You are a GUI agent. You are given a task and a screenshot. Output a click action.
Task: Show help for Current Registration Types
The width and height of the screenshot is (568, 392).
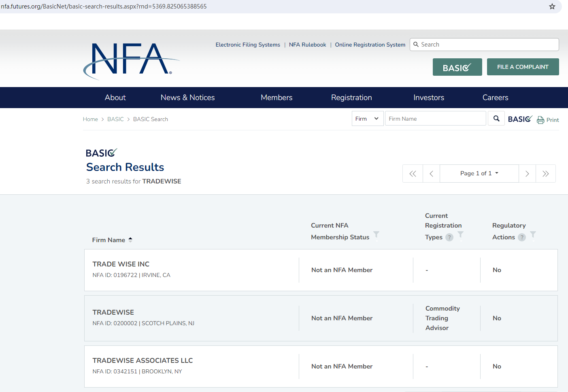click(x=449, y=237)
